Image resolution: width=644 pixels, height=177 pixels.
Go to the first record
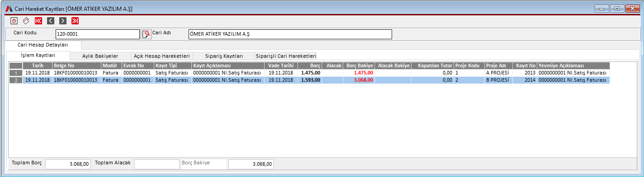[x=38, y=20]
